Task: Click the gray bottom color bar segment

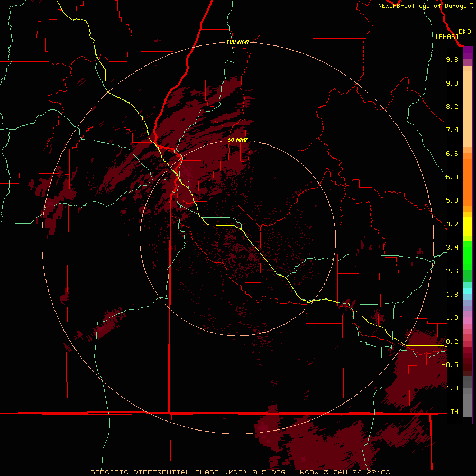Action: click(x=467, y=405)
